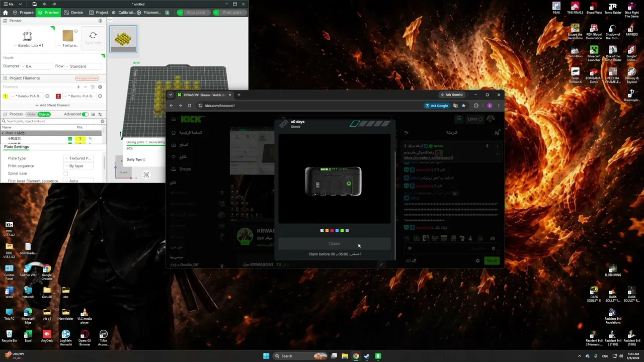This screenshot has height=362, width=644.
Task: Switch to the Device tab
Action: pyautogui.click(x=73, y=13)
